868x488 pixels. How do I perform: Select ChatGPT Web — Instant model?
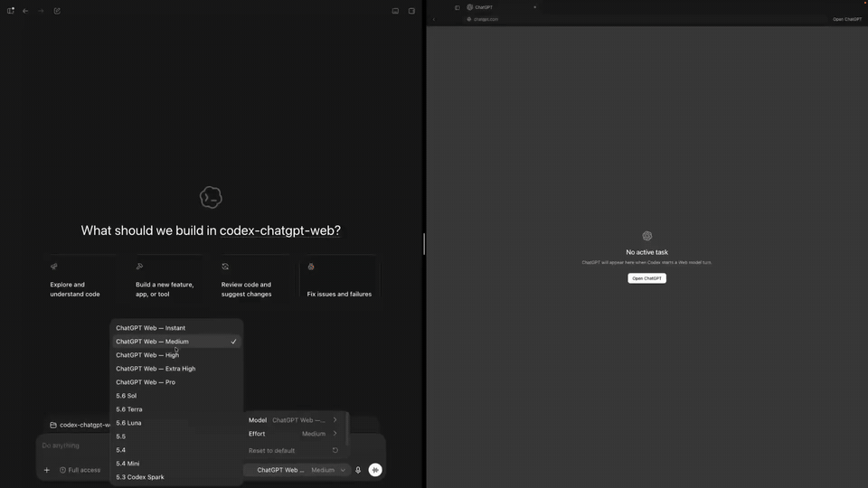176,328
